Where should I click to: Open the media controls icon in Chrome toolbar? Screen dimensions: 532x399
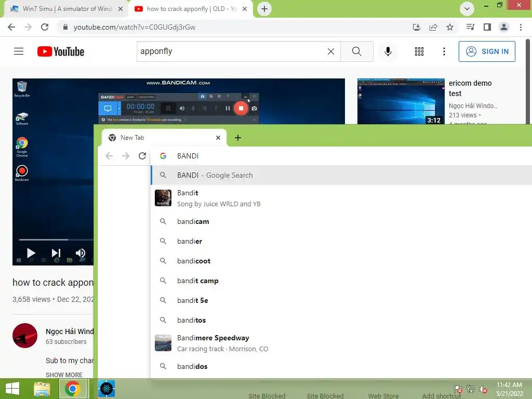(470, 27)
